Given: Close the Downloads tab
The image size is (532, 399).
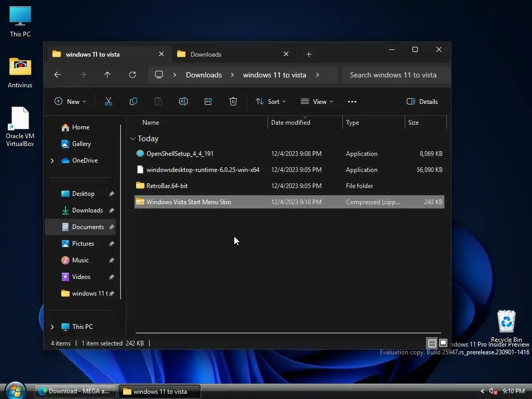Looking at the screenshot, I should pos(286,54).
